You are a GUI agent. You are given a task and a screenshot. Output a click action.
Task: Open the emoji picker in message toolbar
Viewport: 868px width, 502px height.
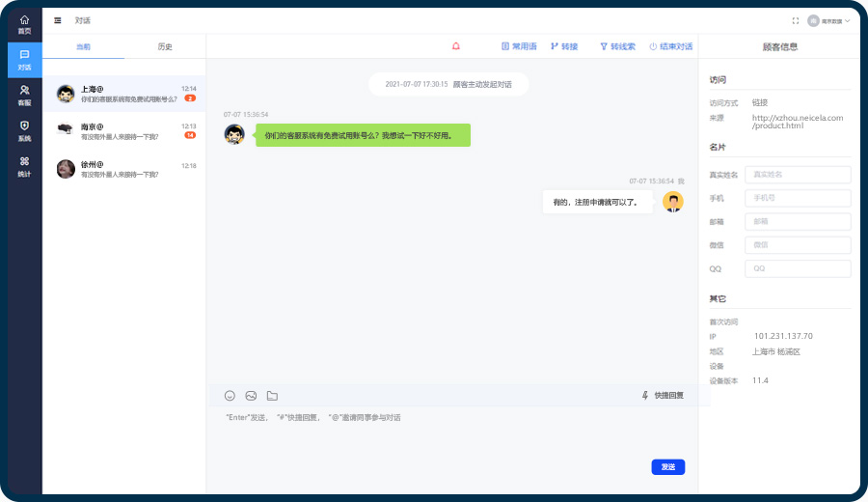[230, 396]
